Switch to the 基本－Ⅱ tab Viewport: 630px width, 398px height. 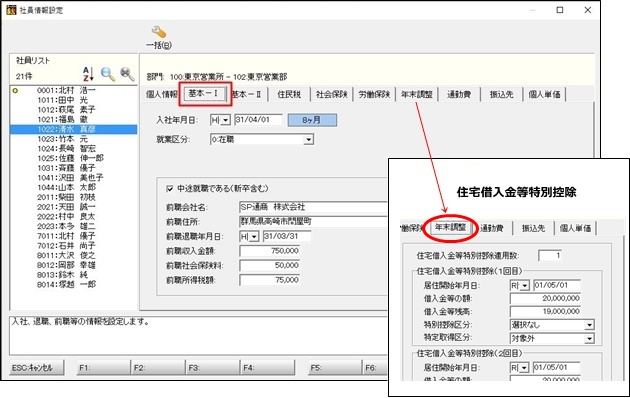tap(247, 94)
